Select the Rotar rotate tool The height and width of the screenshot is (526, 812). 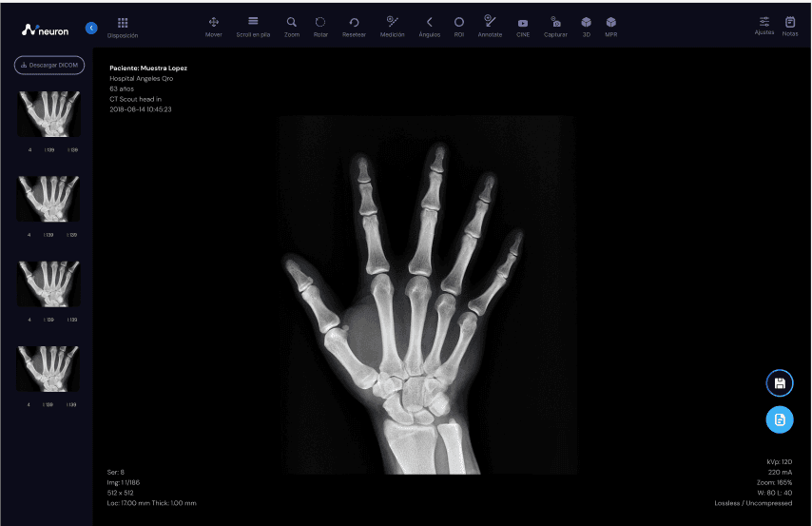pyautogui.click(x=320, y=22)
